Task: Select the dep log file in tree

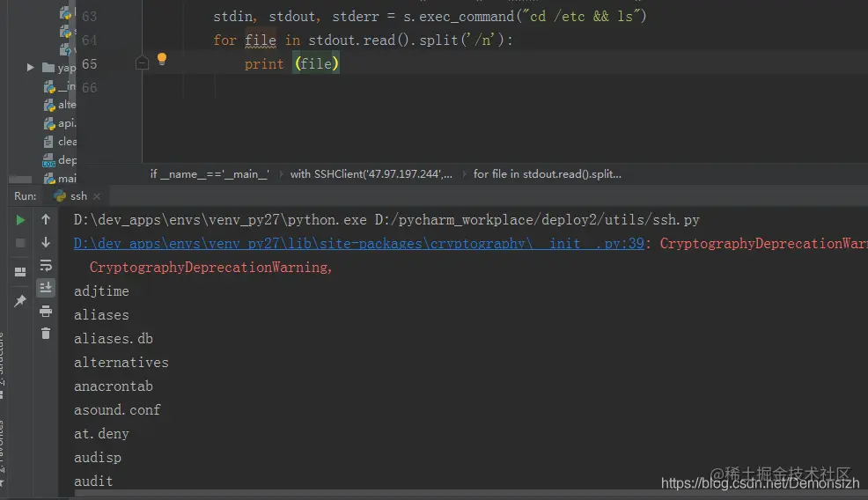Action: tap(60, 160)
